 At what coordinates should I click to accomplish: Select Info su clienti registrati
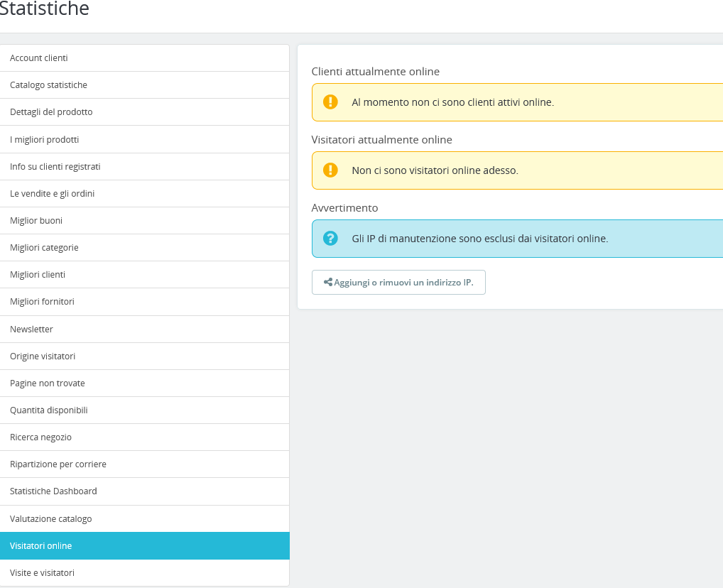click(x=55, y=166)
